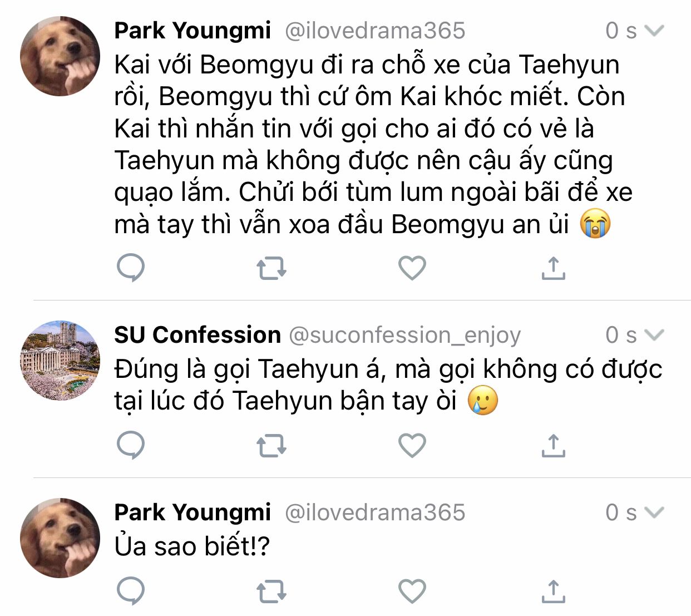Viewport: 691px width, 616px height.
Task: Like the "Ủa sao biết!?" tweet
Action: click(x=412, y=591)
